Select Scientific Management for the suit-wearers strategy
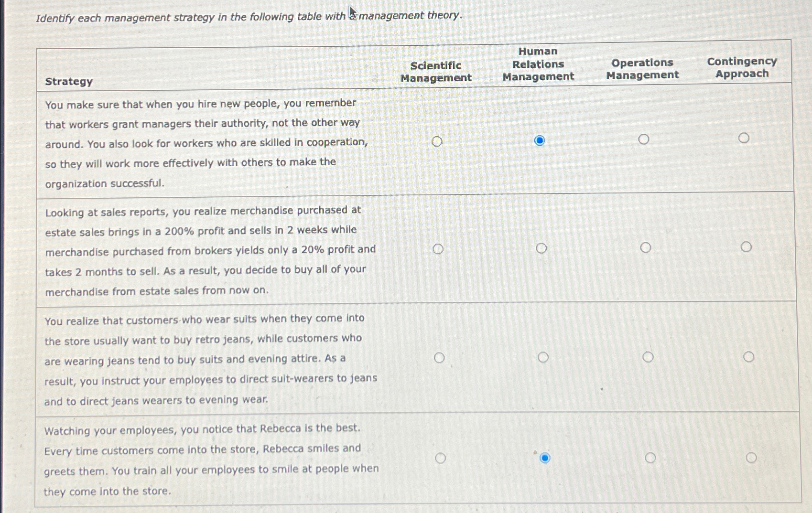The image size is (812, 513). (x=440, y=357)
